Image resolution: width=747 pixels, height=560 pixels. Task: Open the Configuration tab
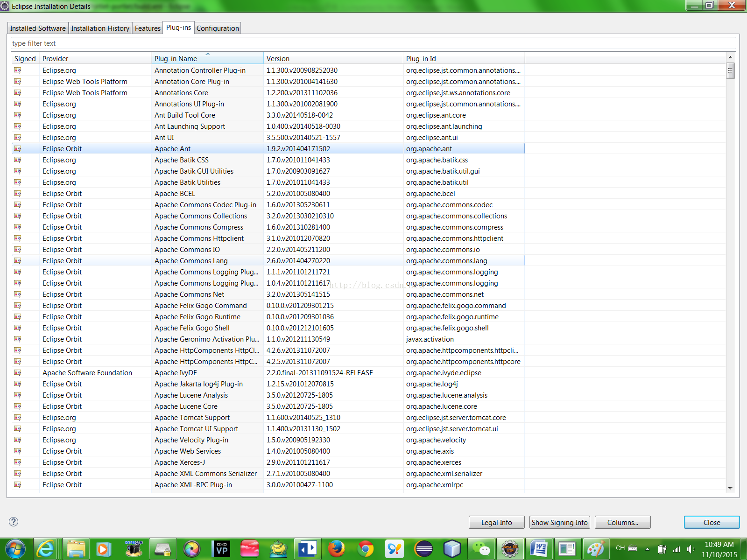pos(218,28)
